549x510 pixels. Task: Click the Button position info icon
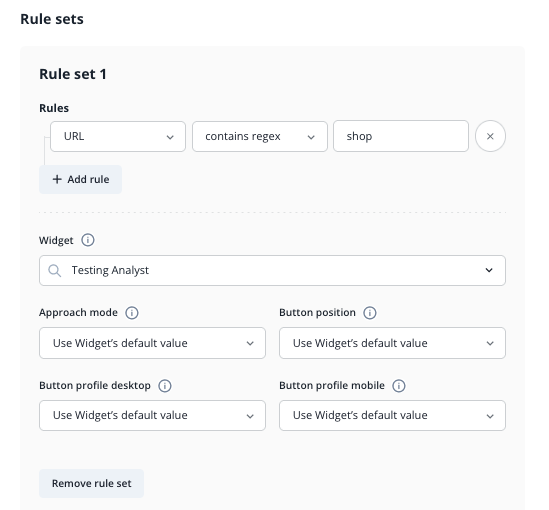(x=370, y=313)
